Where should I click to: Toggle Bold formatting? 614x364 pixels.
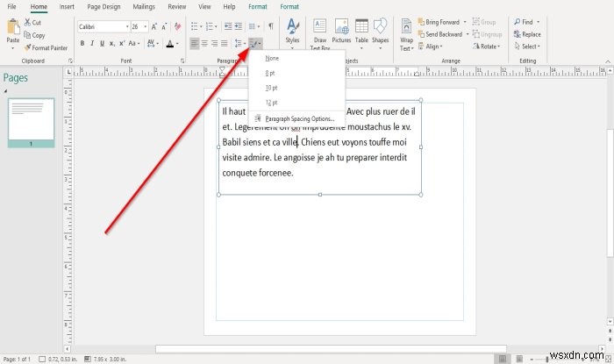coord(82,44)
